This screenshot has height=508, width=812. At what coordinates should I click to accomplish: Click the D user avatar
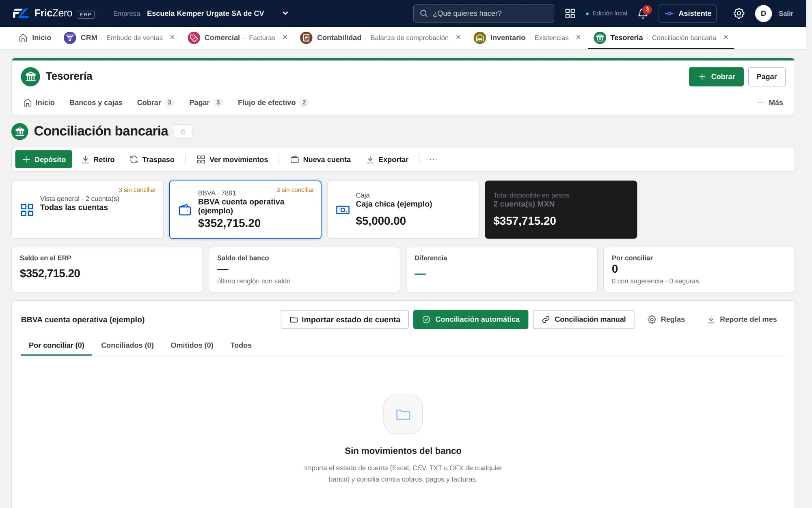(763, 13)
